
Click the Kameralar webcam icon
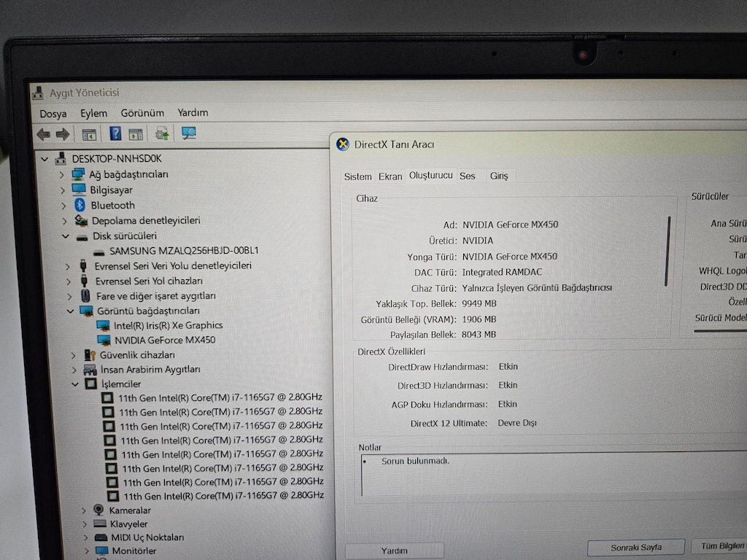(x=98, y=510)
